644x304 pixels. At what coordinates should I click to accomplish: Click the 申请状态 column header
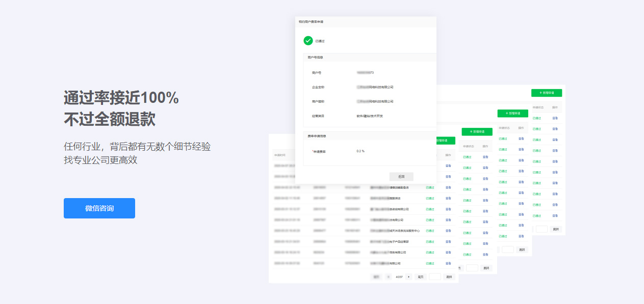tap(537, 107)
